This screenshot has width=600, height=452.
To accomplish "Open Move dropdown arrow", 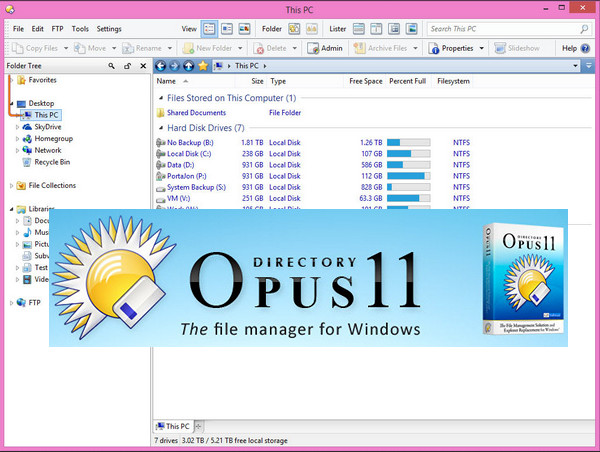I will click(x=114, y=48).
